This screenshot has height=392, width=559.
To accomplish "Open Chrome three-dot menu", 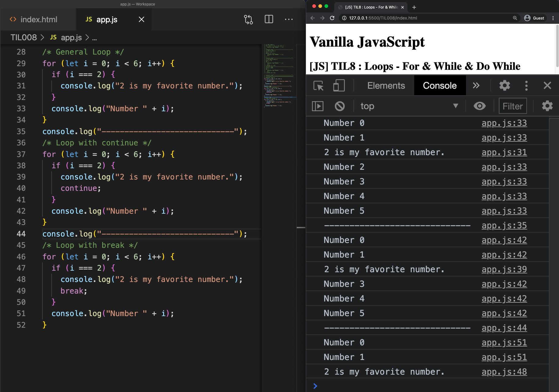I will pos(553,18).
